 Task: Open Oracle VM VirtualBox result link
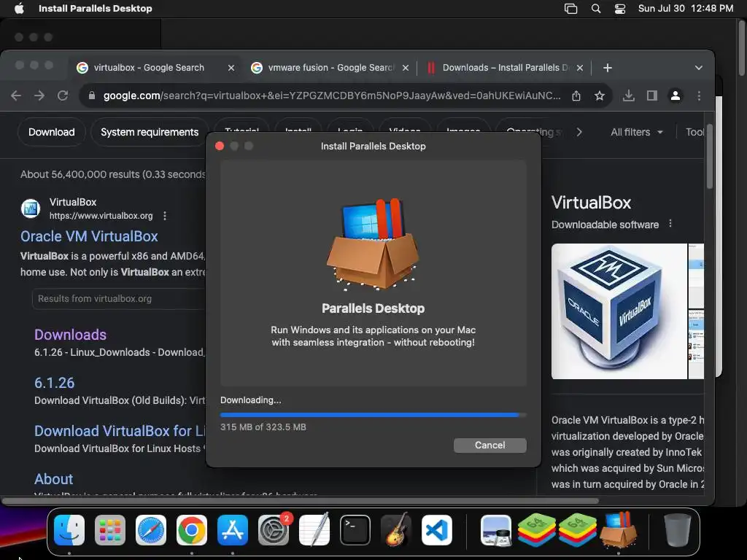coord(89,236)
